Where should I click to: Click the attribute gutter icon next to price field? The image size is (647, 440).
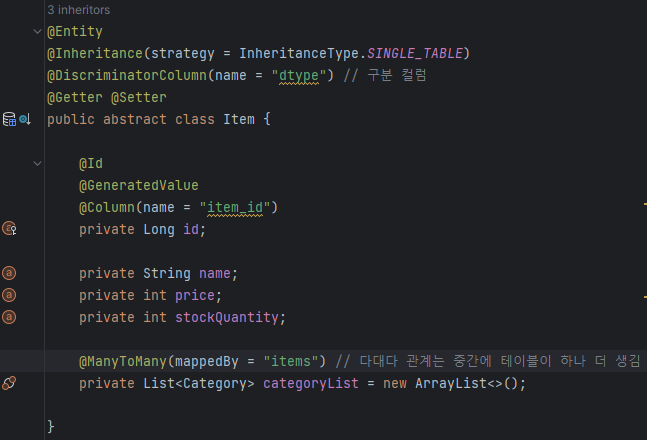point(9,295)
